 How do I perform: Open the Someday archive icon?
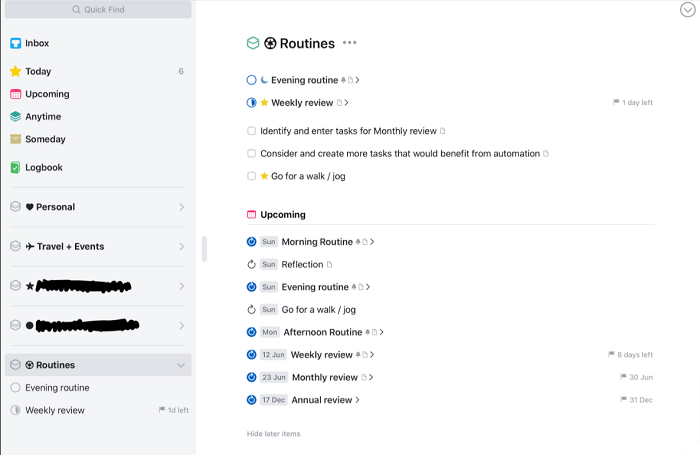point(16,139)
